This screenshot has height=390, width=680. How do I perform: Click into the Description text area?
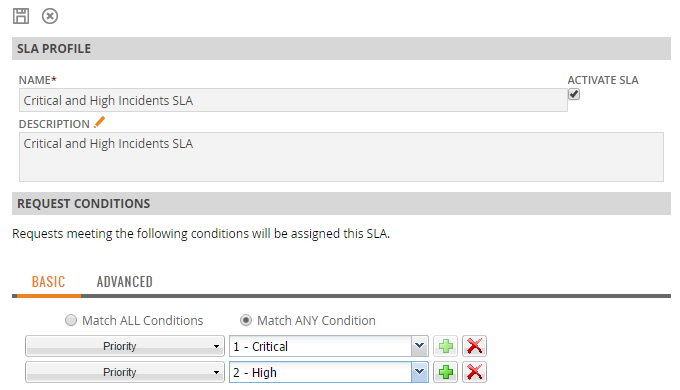pyautogui.click(x=341, y=157)
